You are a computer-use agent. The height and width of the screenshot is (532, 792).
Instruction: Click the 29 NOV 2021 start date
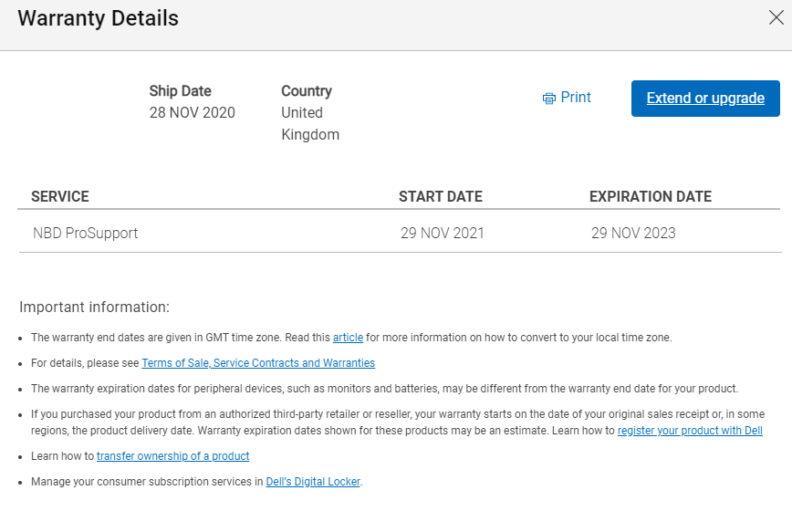pyautogui.click(x=442, y=233)
